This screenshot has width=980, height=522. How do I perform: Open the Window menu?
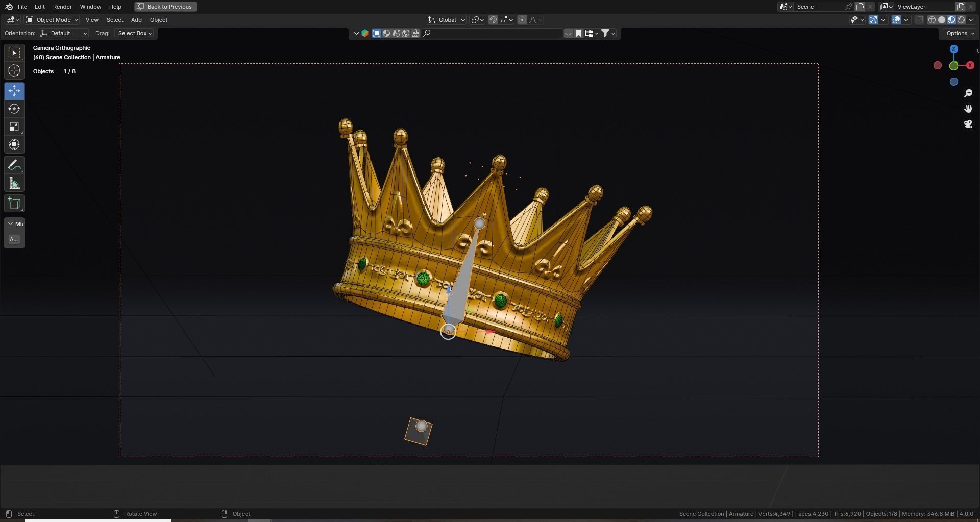(x=90, y=7)
